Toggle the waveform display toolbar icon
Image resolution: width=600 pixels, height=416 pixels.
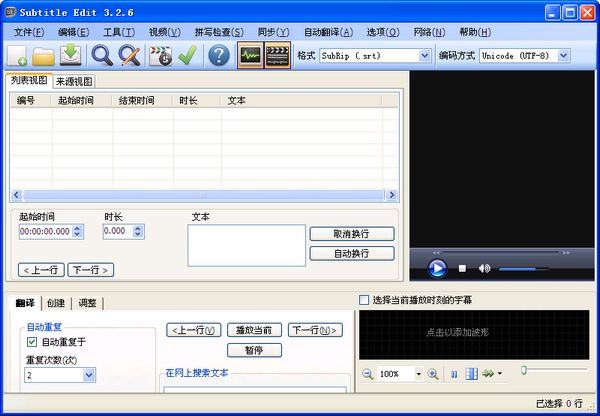(x=251, y=56)
